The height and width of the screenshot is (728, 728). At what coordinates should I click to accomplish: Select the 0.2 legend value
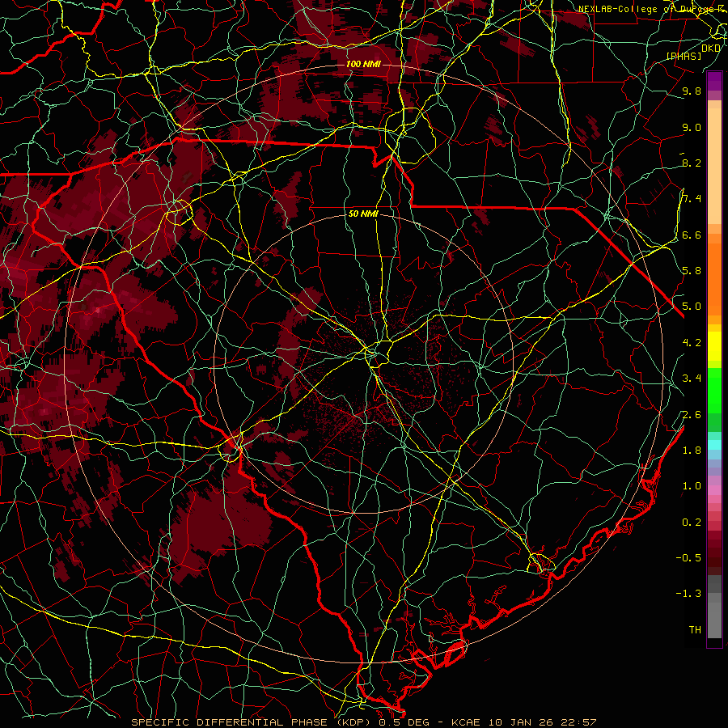pos(692,523)
